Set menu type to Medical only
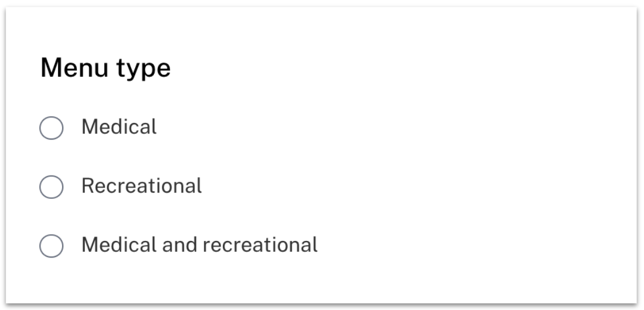Screen dimensions: 644x310 pyautogui.click(x=51, y=128)
